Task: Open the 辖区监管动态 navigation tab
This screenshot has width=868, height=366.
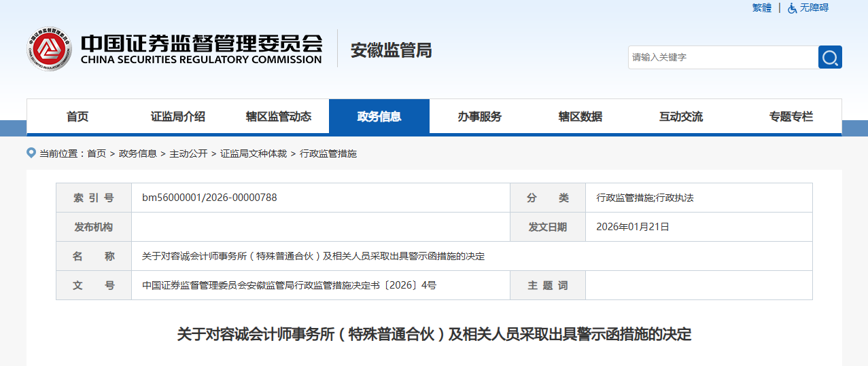Action: pyautogui.click(x=279, y=116)
